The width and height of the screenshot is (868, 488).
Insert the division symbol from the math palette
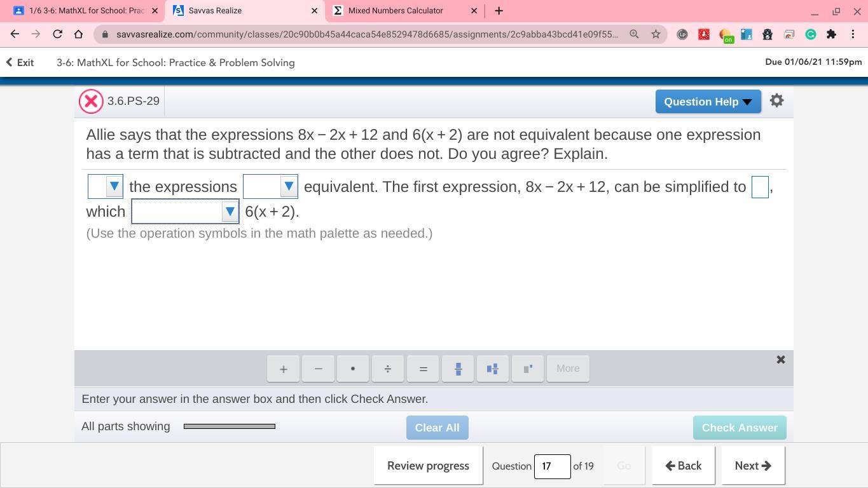coord(388,369)
